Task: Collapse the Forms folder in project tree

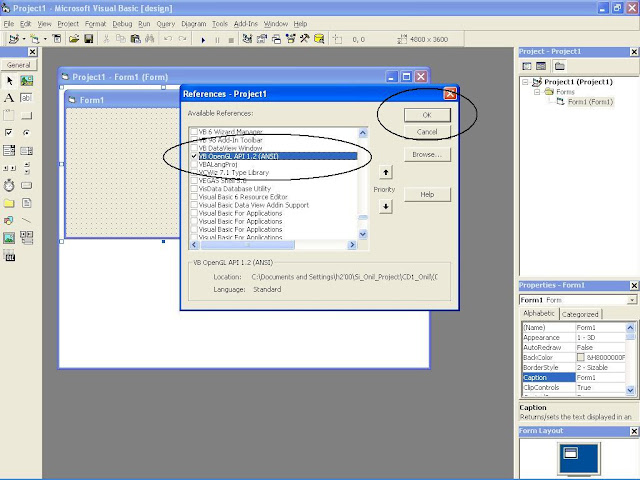Action: [537, 92]
